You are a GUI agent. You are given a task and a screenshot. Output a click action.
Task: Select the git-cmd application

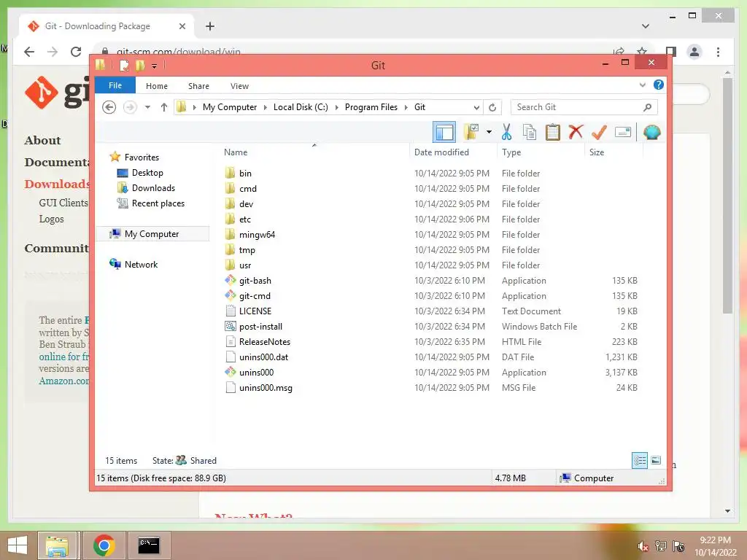(255, 296)
